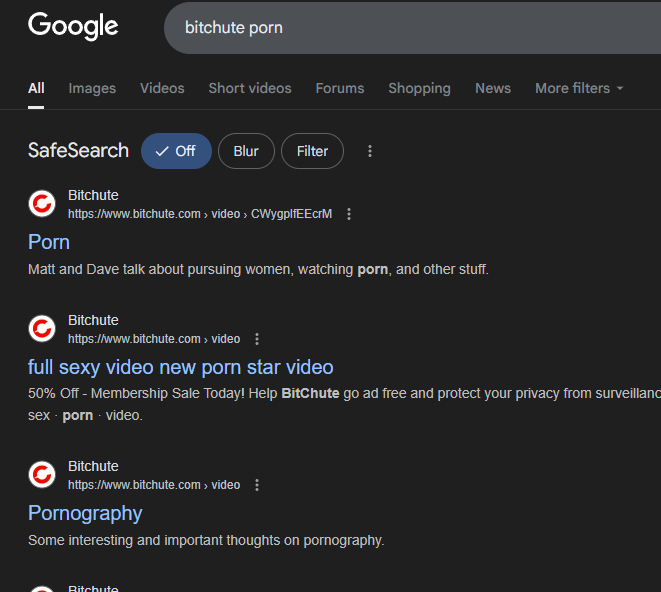Go to Short videos tab

tap(250, 88)
